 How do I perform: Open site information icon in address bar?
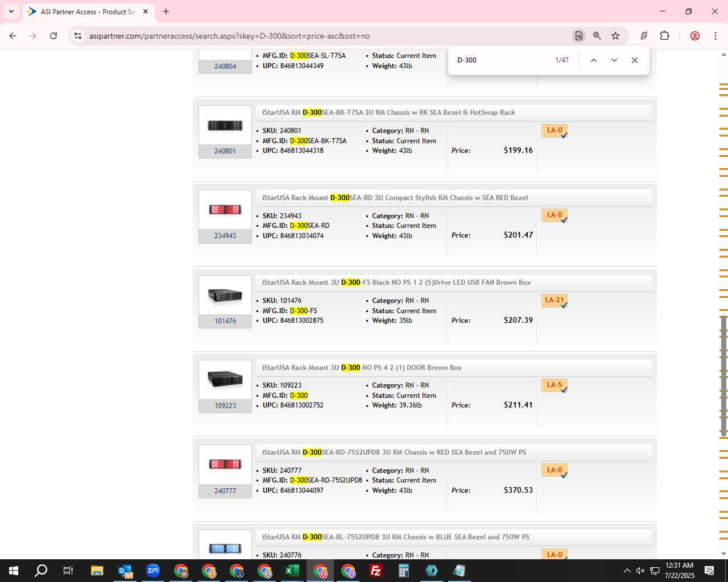tap(78, 36)
